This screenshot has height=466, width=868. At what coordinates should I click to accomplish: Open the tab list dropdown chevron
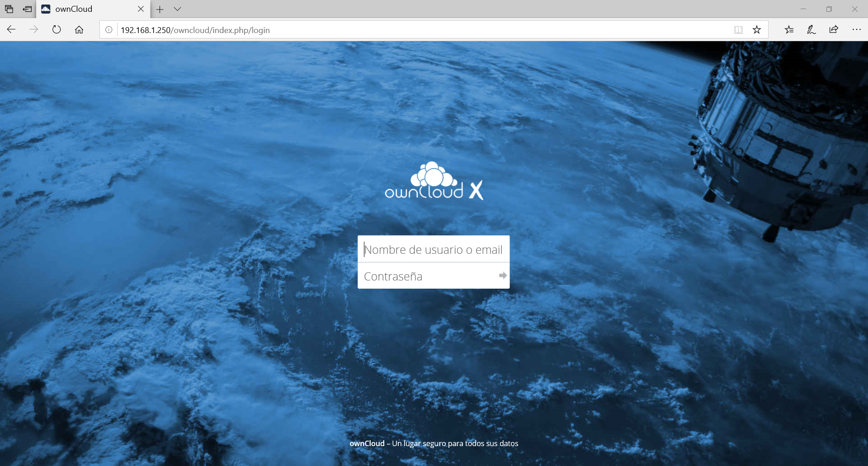click(177, 9)
